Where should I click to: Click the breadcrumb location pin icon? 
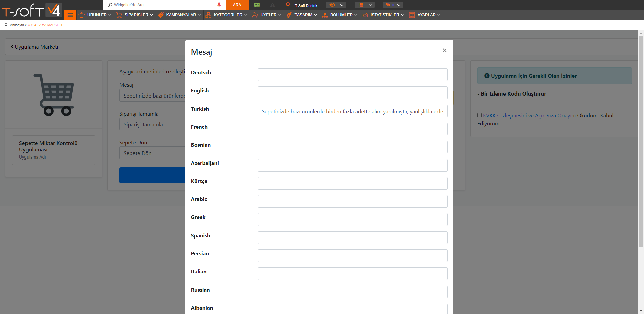[6, 25]
